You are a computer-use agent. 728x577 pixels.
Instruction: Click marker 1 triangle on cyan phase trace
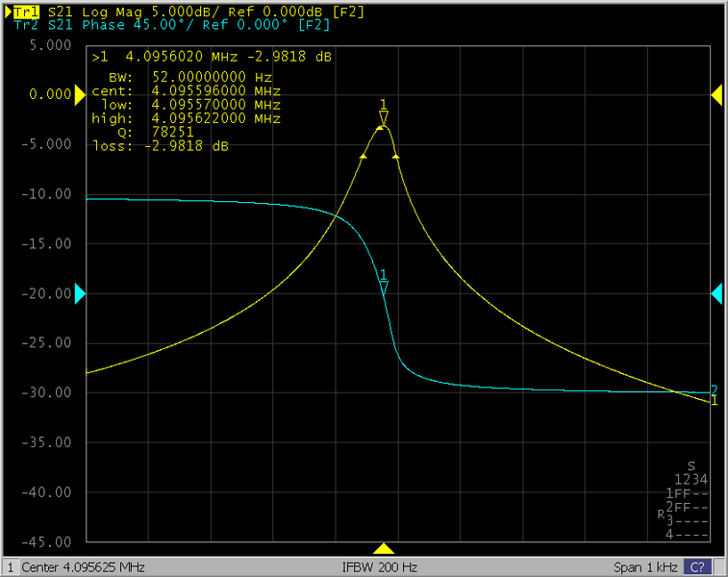click(x=384, y=288)
